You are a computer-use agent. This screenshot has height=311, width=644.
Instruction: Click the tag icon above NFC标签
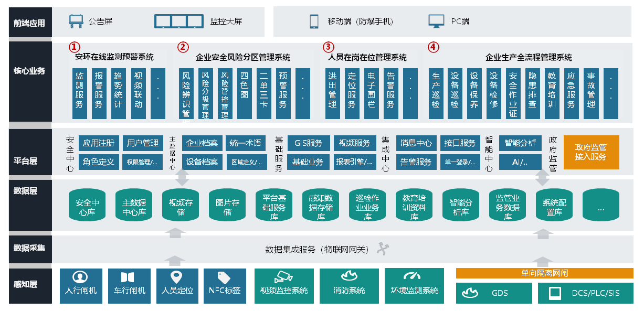point(224,277)
